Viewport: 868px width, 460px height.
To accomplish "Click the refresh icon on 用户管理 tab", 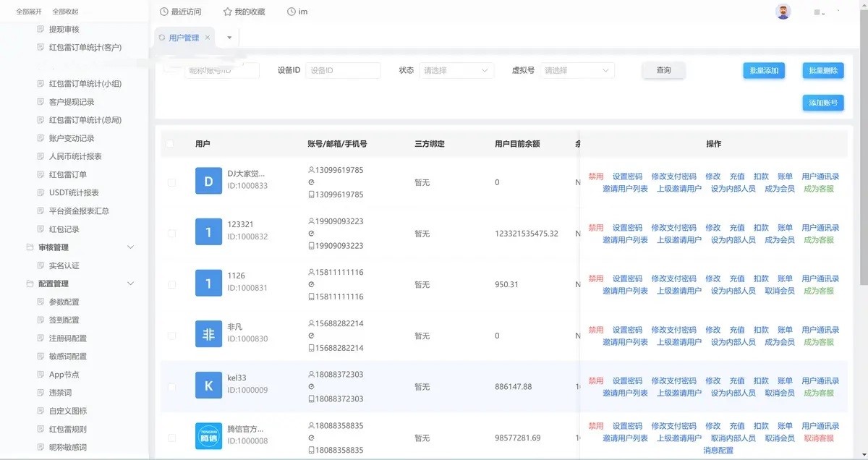I will coord(161,38).
